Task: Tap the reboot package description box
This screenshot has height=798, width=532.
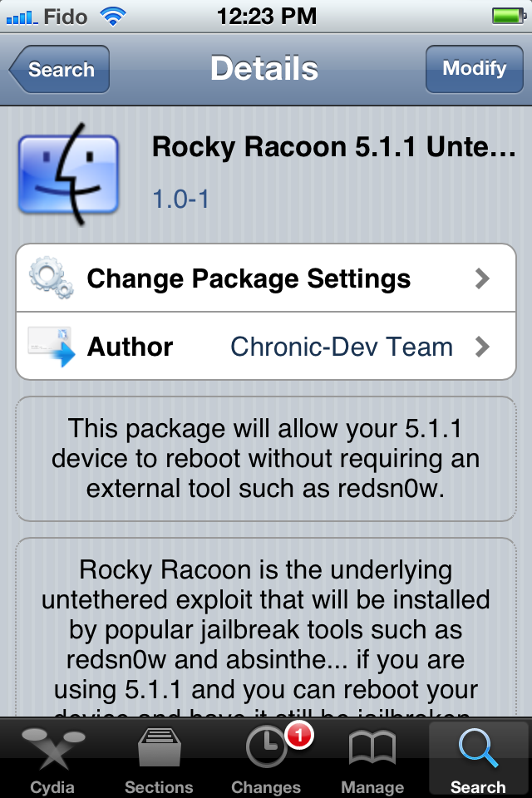Action: click(266, 459)
